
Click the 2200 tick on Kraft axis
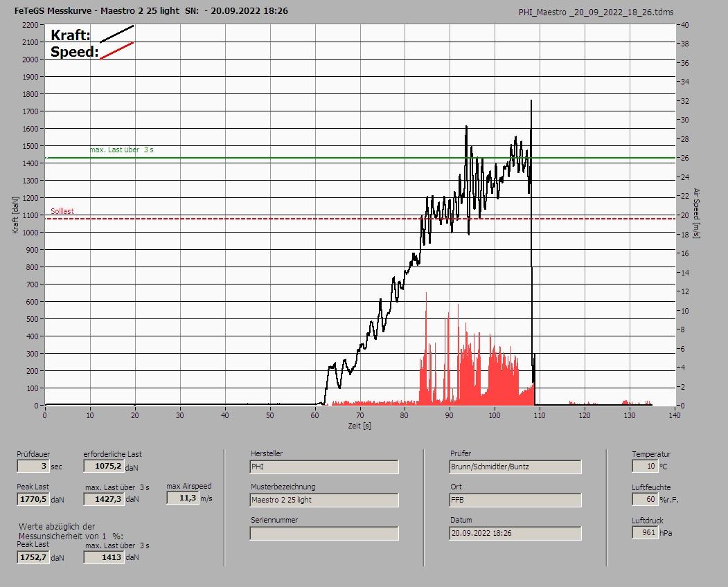30,25
